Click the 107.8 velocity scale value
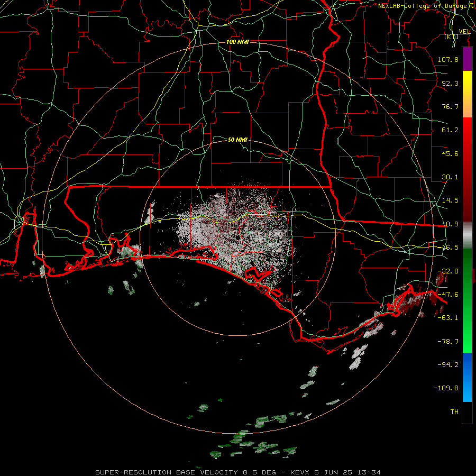 [x=448, y=59]
